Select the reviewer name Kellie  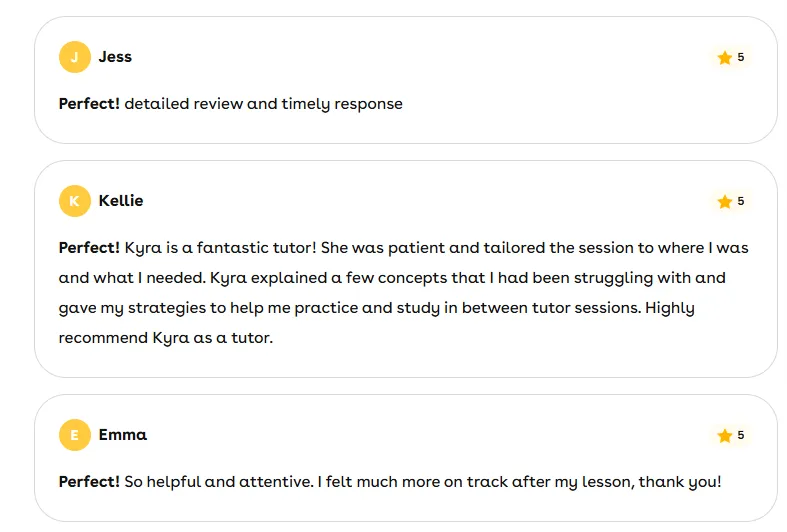point(121,201)
